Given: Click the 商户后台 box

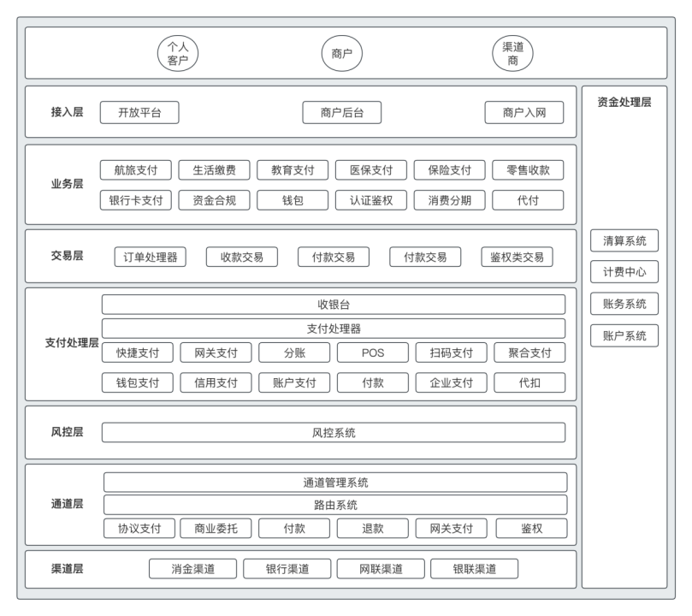Looking at the screenshot, I should point(341,112).
